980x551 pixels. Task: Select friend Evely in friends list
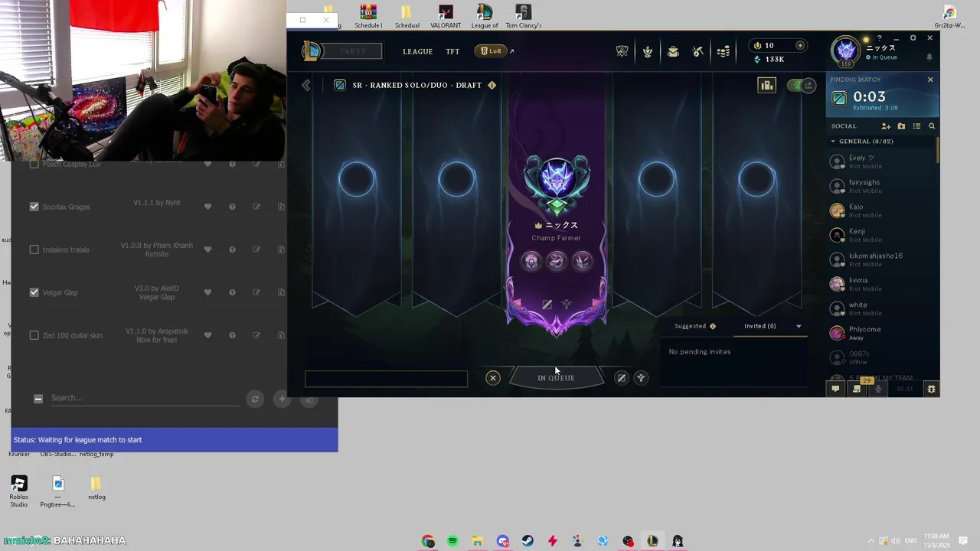click(882, 161)
